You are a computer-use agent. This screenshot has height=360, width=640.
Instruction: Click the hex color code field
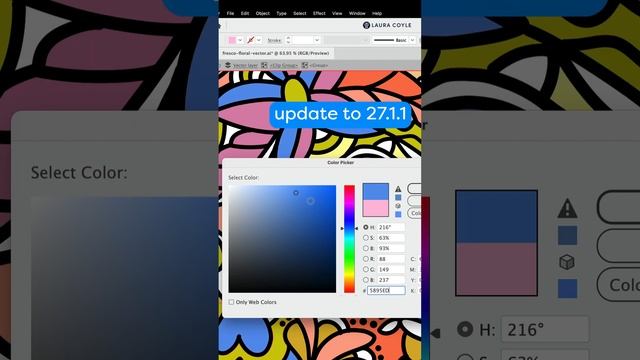(x=386, y=291)
